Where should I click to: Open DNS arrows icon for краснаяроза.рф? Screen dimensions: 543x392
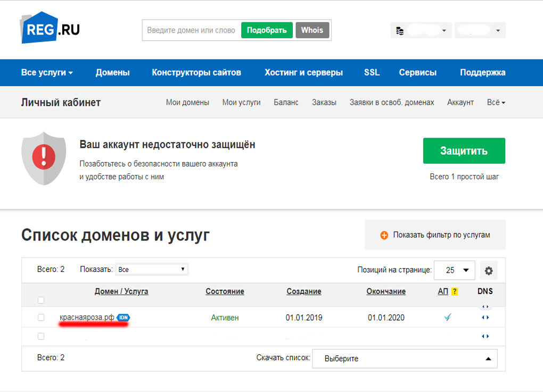(485, 317)
